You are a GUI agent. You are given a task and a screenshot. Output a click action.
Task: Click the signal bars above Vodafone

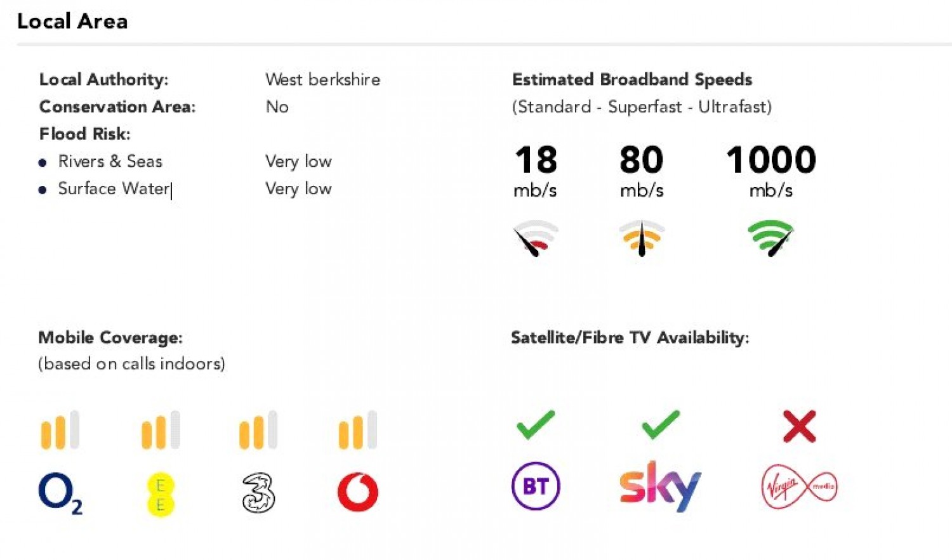click(358, 431)
